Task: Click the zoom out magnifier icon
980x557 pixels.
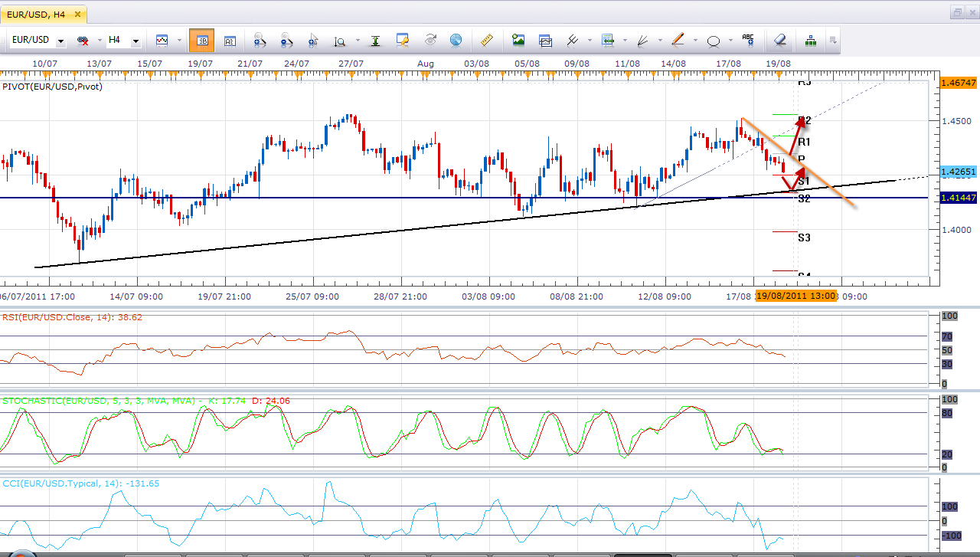Action: (287, 40)
